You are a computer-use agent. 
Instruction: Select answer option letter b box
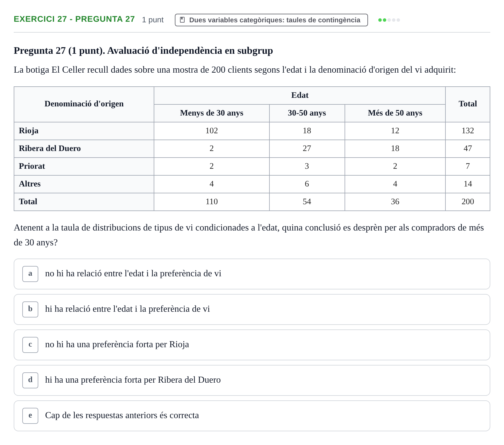coord(30,309)
